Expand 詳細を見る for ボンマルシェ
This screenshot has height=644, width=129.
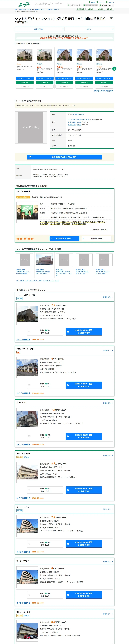[x=108, y=403]
